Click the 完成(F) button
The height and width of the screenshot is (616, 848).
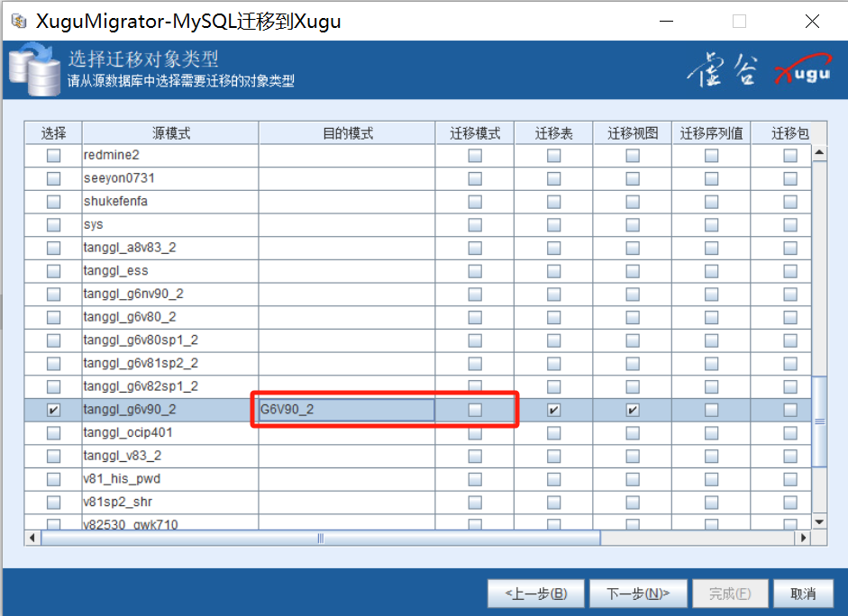pyautogui.click(x=730, y=593)
